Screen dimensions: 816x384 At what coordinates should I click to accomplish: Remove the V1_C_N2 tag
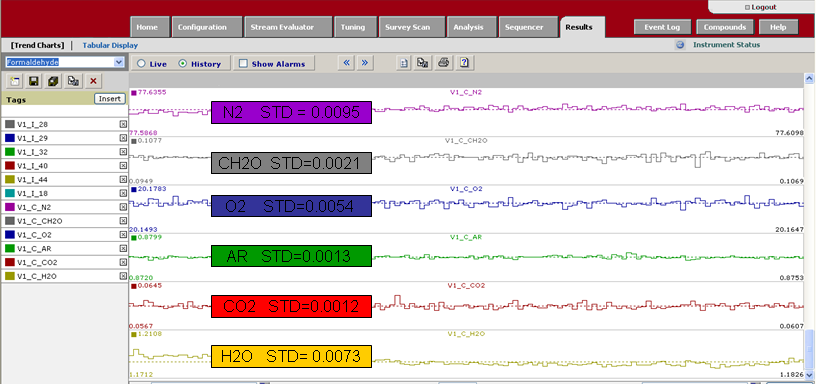click(123, 207)
